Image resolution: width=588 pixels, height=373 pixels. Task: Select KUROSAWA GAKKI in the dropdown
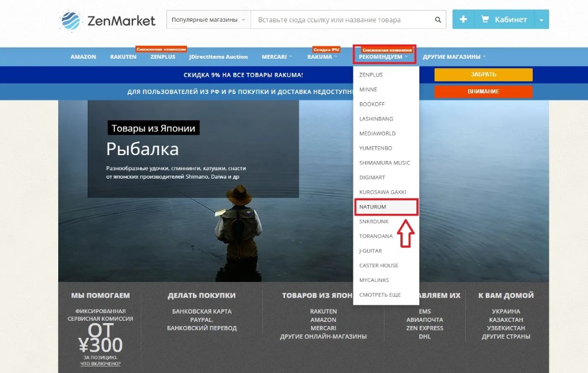pos(386,192)
